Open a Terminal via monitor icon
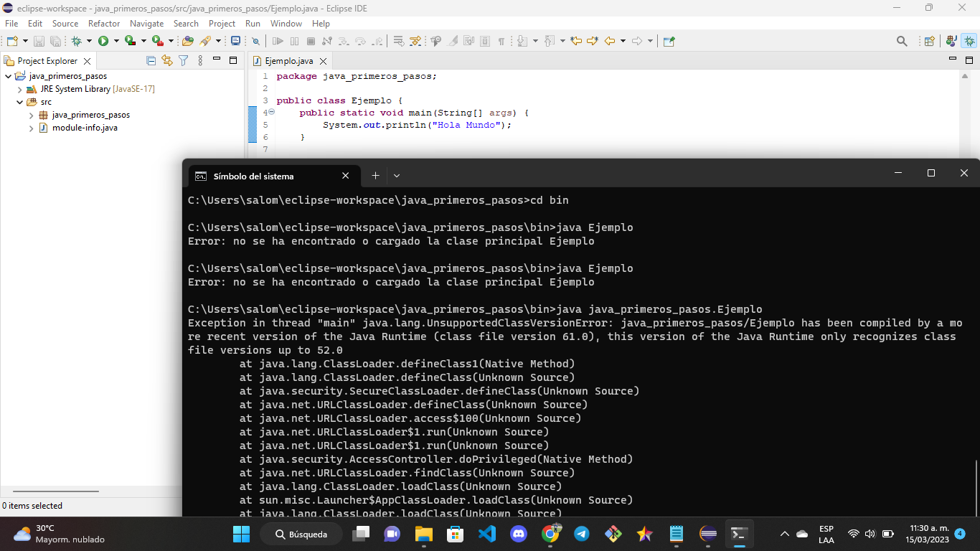 tap(235, 41)
